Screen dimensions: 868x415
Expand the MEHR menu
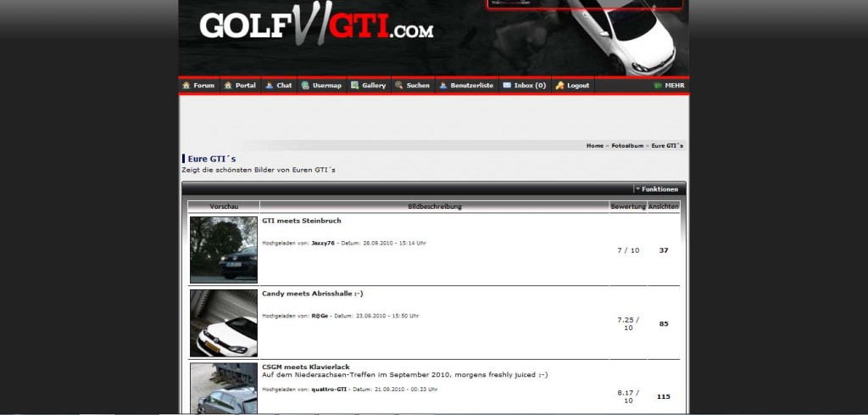669,86
